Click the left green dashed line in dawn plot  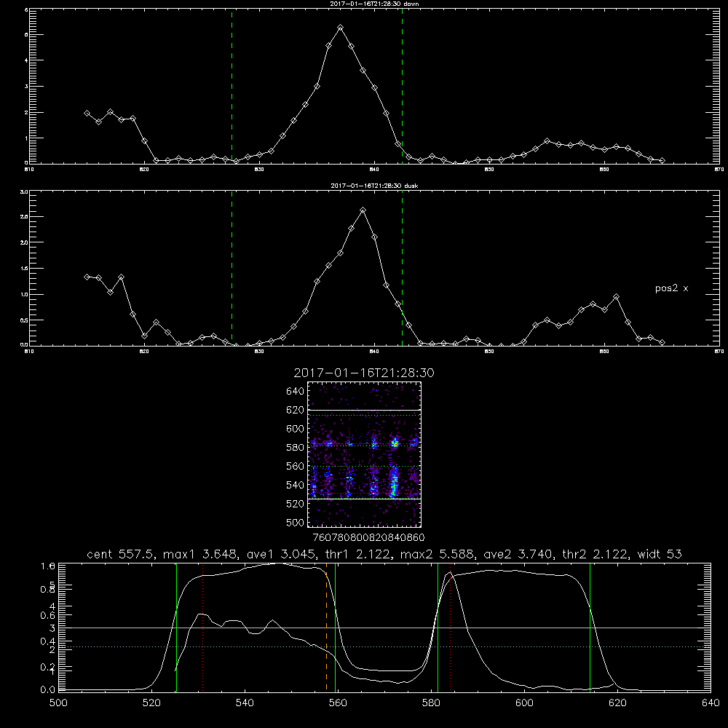pos(232,86)
